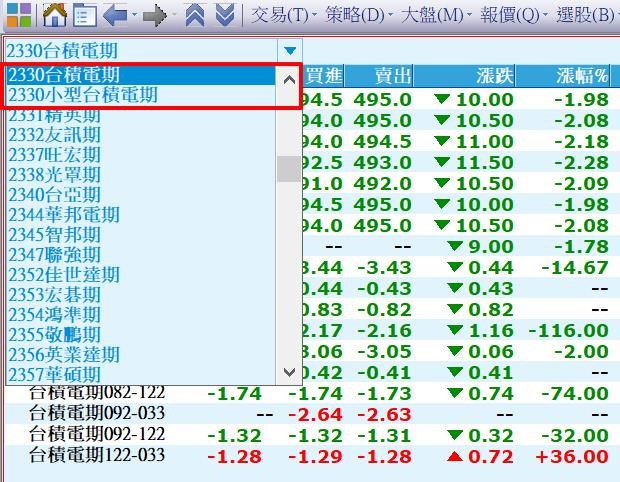Select 2354鴻準期 list entry

pyautogui.click(x=55, y=314)
